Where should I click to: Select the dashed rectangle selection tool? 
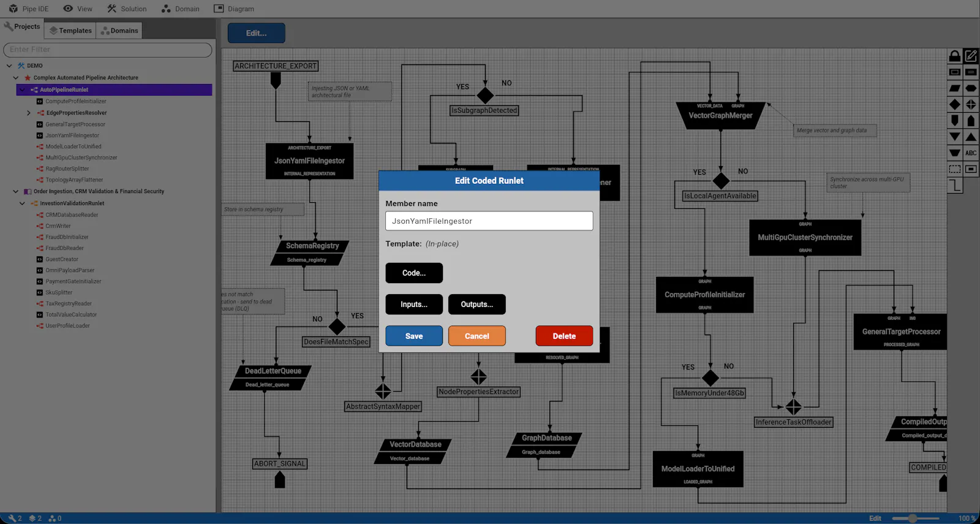[x=954, y=169]
